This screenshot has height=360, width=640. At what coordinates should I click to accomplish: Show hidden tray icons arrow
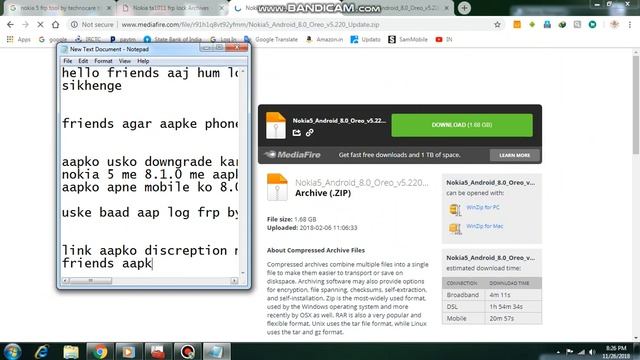tap(558, 352)
